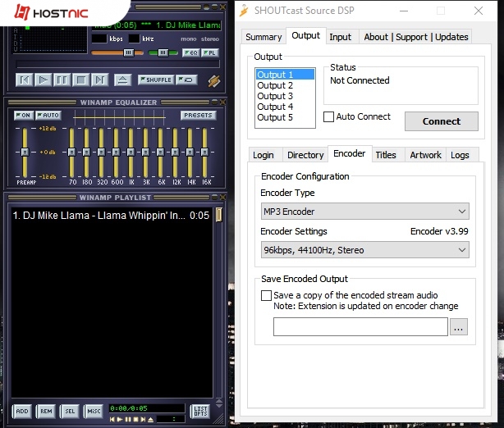Click the ADD button in the playlist
The image size is (504, 428).
[22, 411]
